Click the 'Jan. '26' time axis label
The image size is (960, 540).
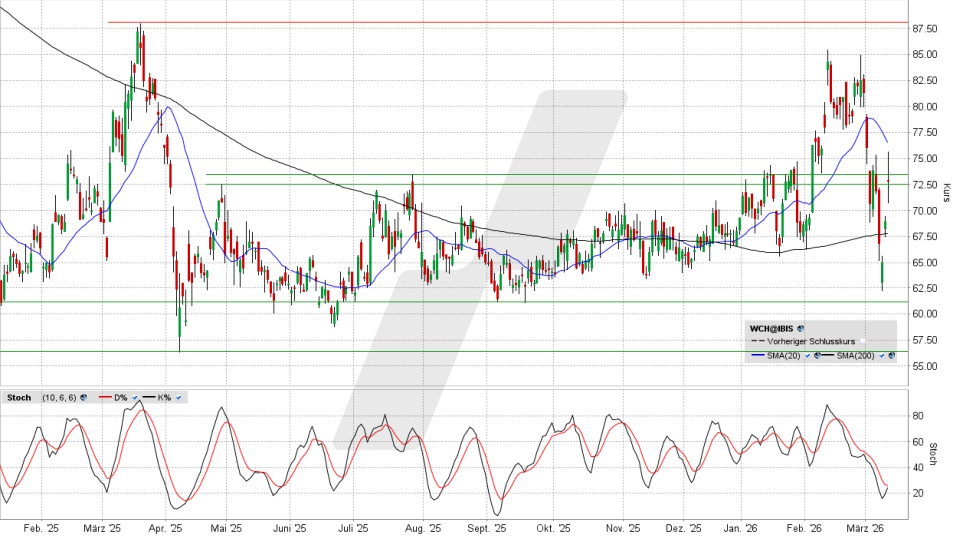pyautogui.click(x=741, y=528)
